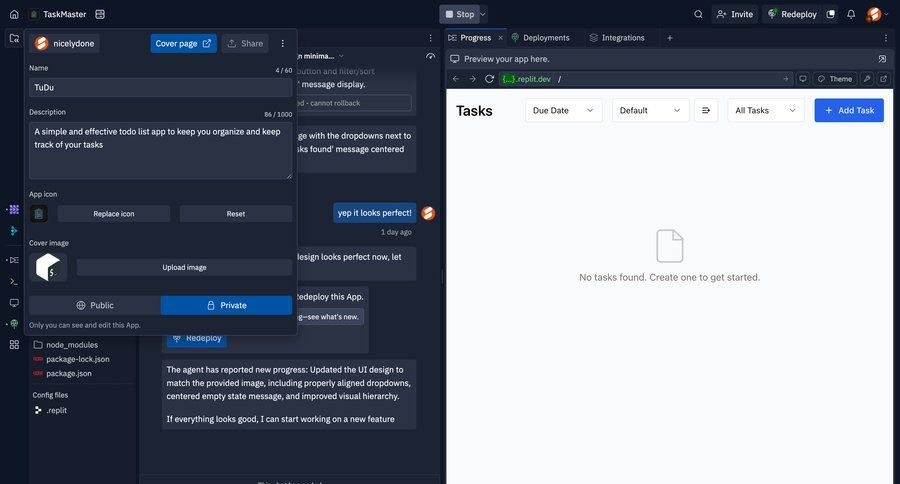Go to the Replit home icon

pos(14,14)
